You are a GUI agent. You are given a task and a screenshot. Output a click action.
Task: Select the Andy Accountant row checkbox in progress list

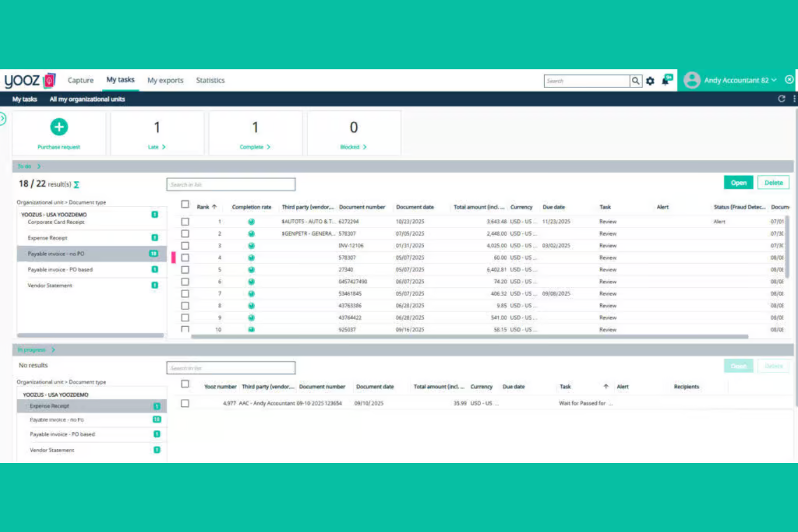[x=185, y=403]
